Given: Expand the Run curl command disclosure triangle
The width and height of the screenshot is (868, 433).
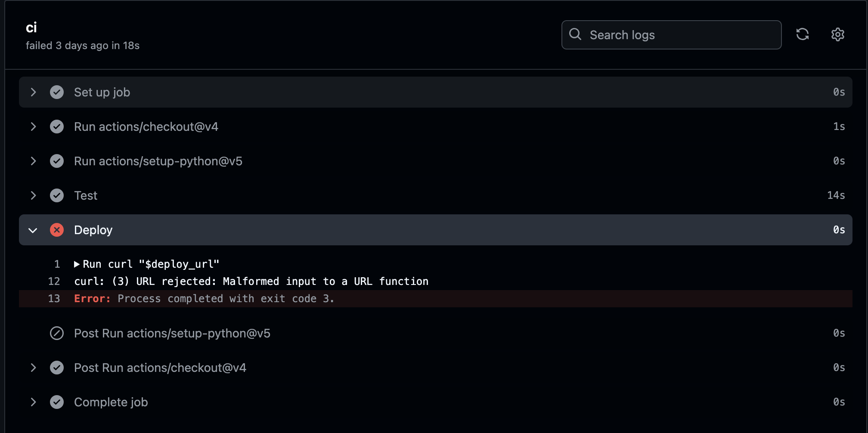Looking at the screenshot, I should pos(77,264).
